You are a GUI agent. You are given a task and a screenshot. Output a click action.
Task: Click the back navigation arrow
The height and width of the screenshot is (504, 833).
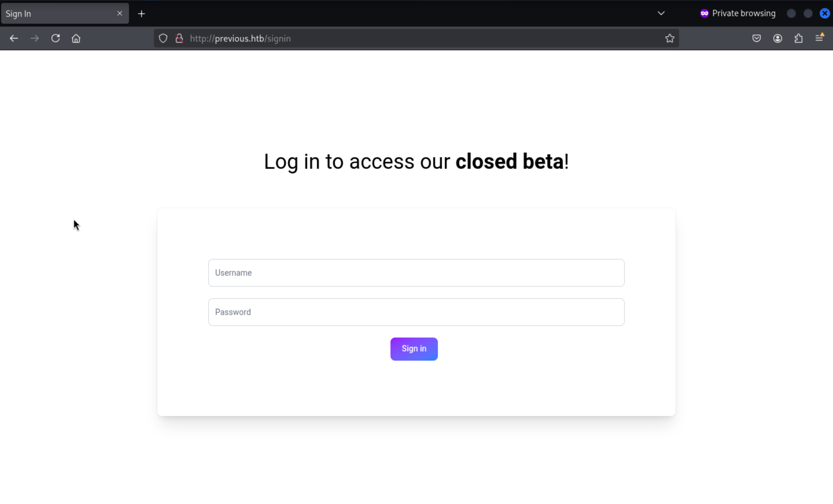coord(14,38)
